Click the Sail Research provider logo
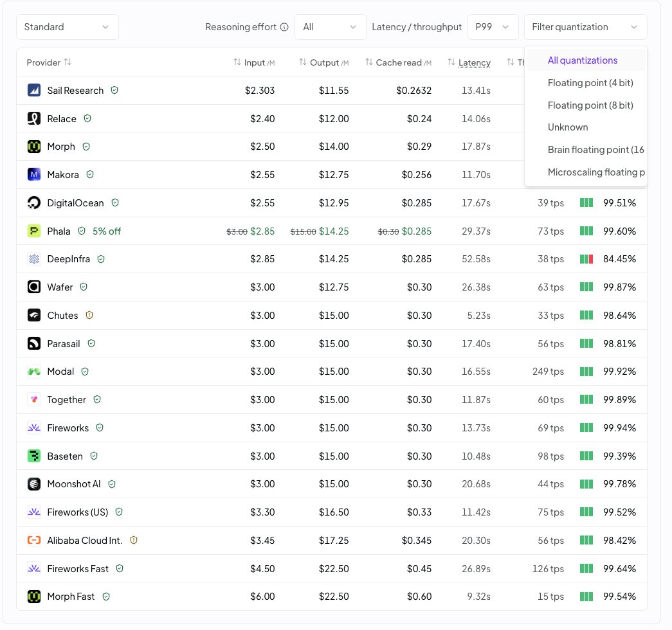Viewport: 672px width, 630px height. 34,91
